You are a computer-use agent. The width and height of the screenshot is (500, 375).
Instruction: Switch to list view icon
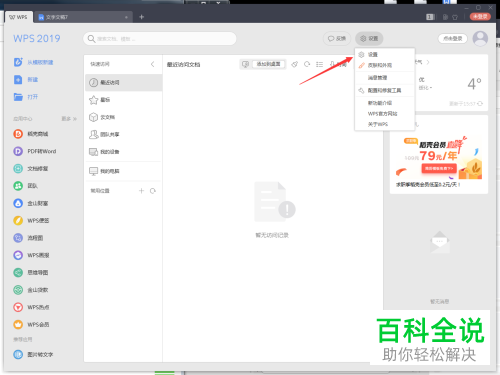coord(319,64)
